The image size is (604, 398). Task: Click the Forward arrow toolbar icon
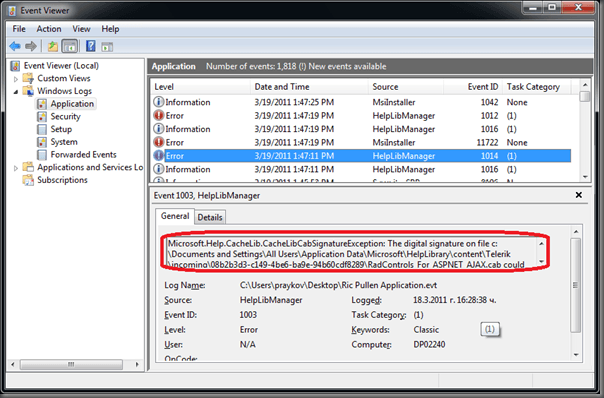click(x=31, y=47)
